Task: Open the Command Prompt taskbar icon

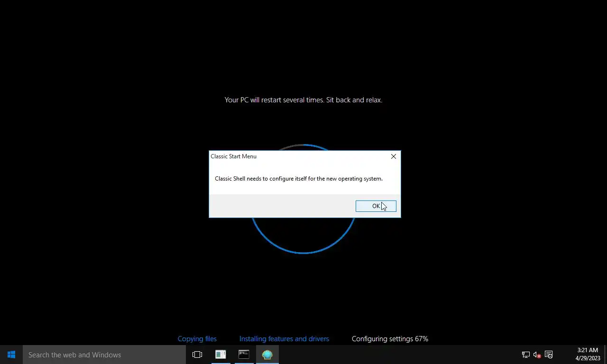Action: 244,355
